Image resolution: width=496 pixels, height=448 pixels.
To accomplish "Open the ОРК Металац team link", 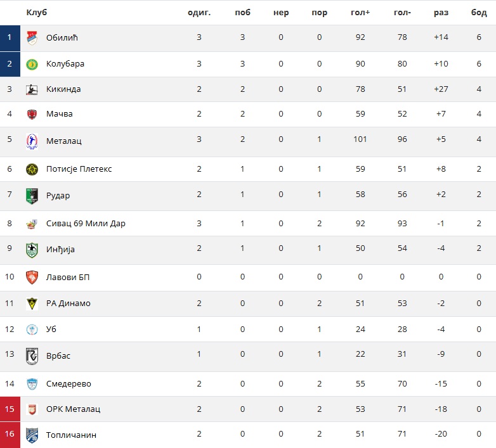I will tap(74, 409).
